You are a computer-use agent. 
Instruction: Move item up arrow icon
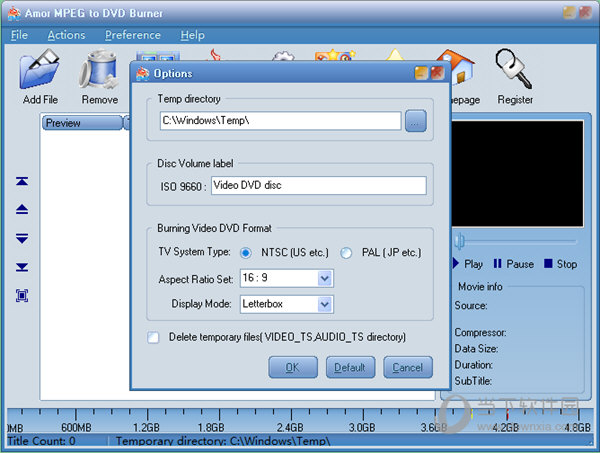coord(22,209)
